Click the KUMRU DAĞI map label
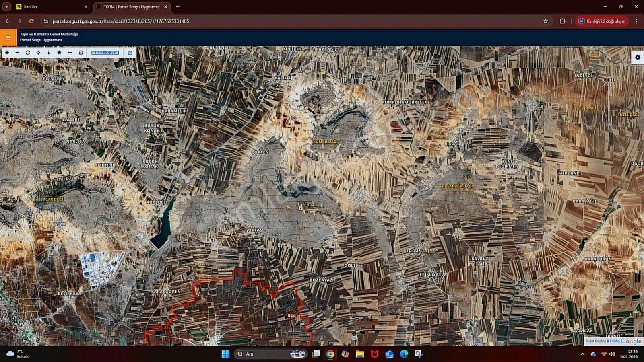Viewport: 644px width, 362px height. [x=326, y=142]
